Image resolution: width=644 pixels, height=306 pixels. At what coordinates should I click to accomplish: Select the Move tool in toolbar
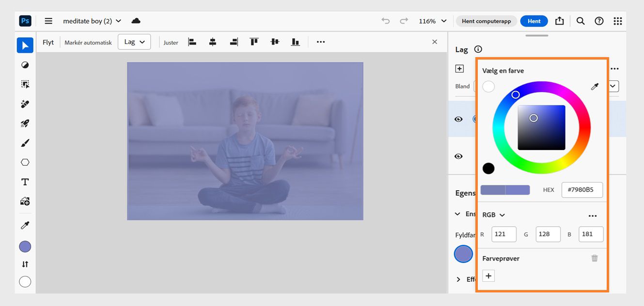pos(25,46)
